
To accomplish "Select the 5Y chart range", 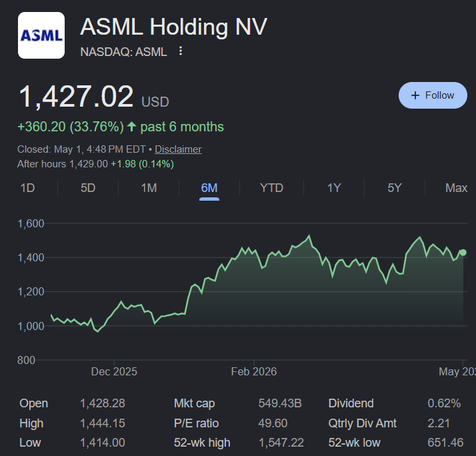I will (395, 188).
